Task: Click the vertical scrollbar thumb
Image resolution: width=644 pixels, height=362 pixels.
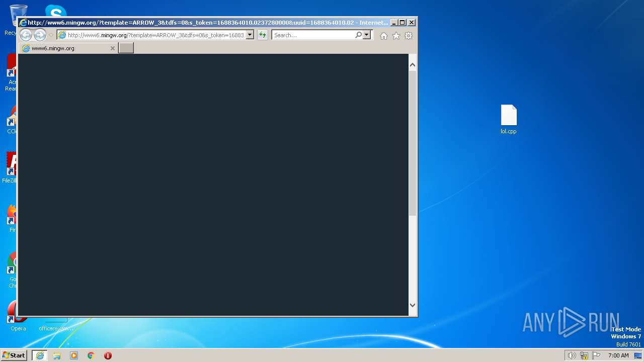Action: tap(413, 143)
